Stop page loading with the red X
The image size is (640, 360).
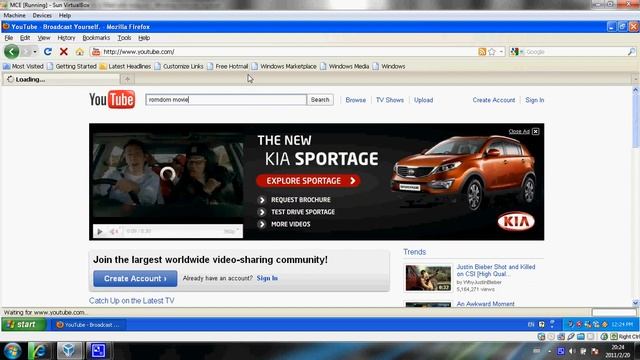coord(64,51)
